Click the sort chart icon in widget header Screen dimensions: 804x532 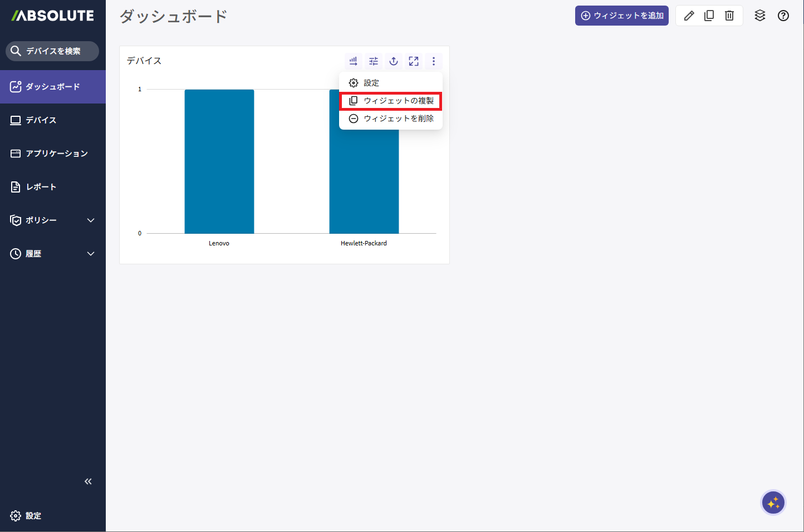353,61
